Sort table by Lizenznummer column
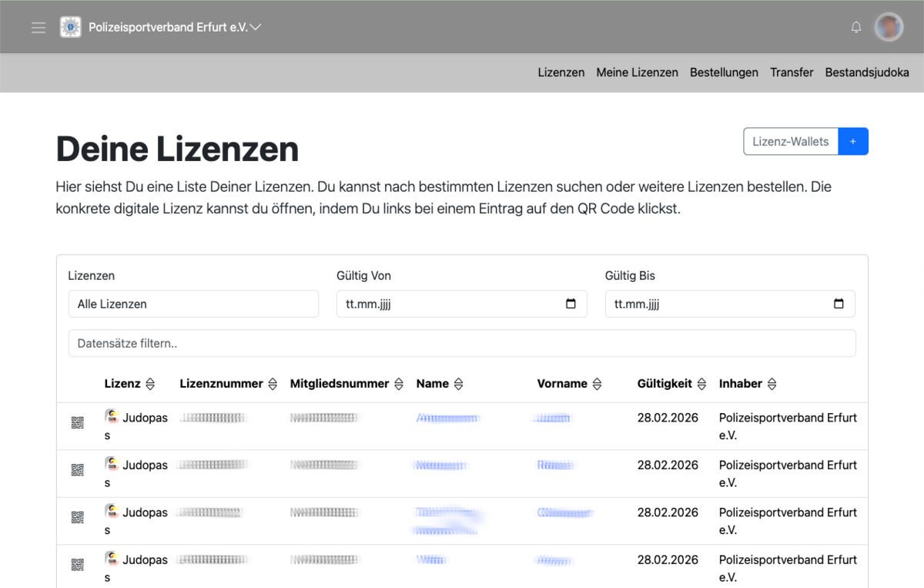This screenshot has height=588, width=924. [273, 384]
